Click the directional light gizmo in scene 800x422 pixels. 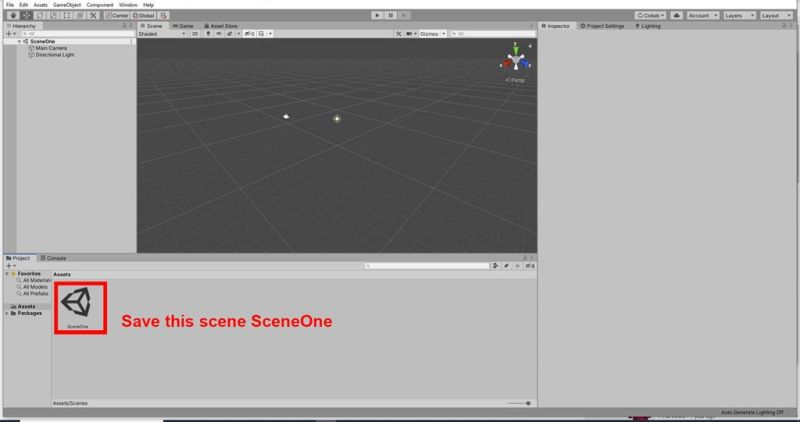337,119
